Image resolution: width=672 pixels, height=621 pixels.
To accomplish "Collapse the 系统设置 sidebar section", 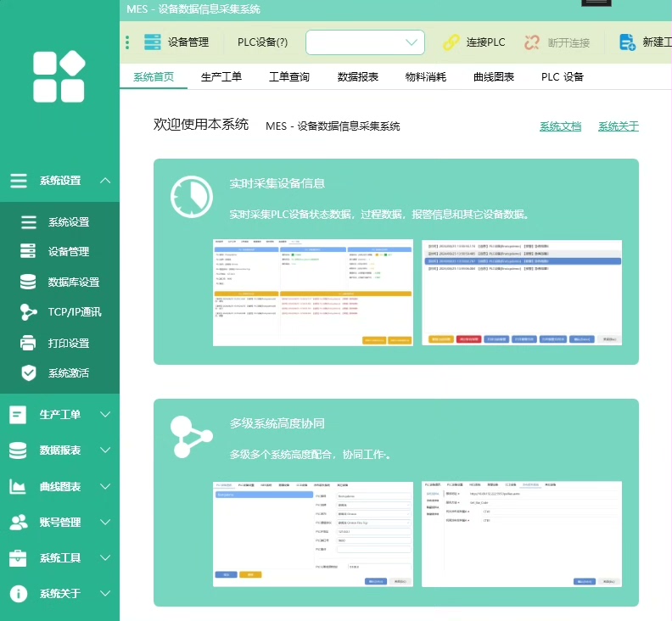I will point(105,181).
